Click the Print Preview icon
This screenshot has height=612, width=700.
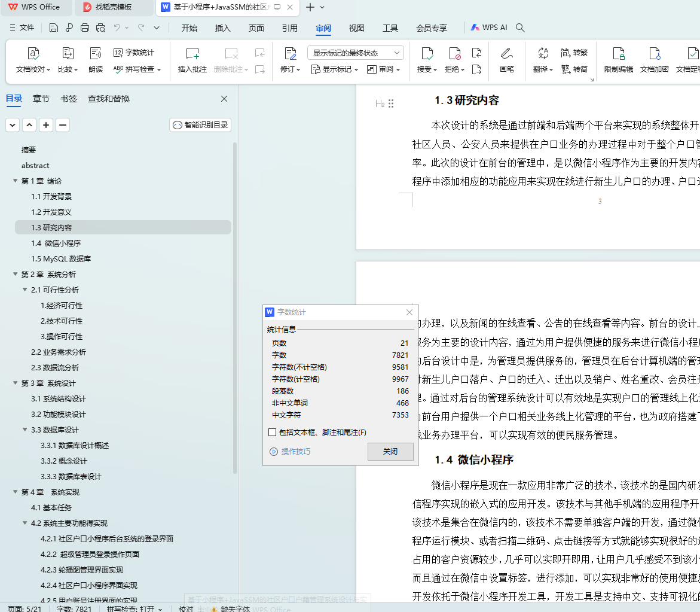point(101,28)
